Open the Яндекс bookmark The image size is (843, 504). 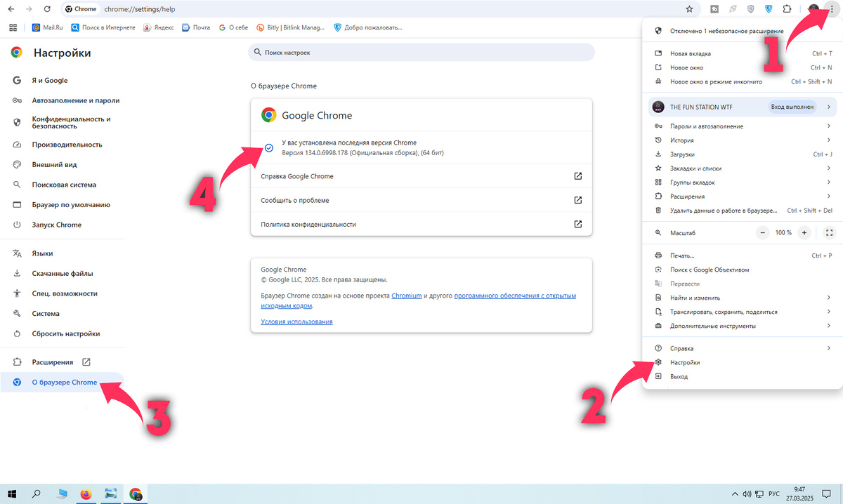pyautogui.click(x=157, y=27)
